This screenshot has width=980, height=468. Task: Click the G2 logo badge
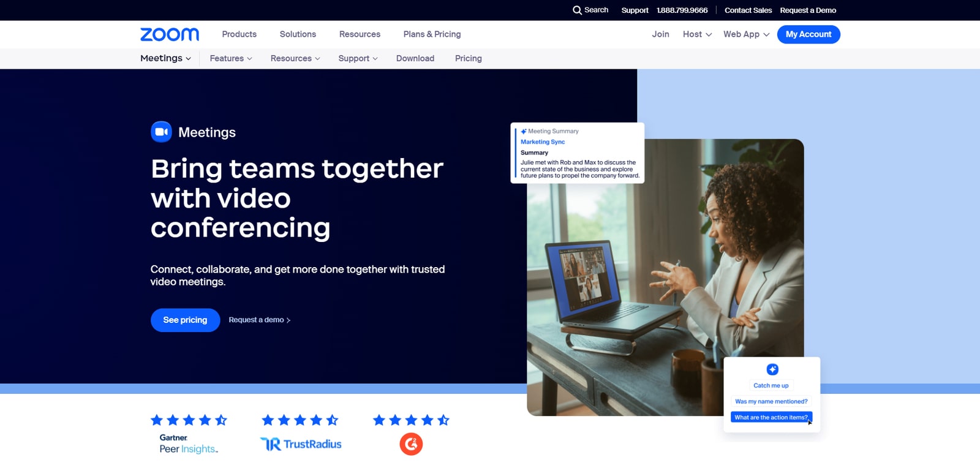click(411, 444)
